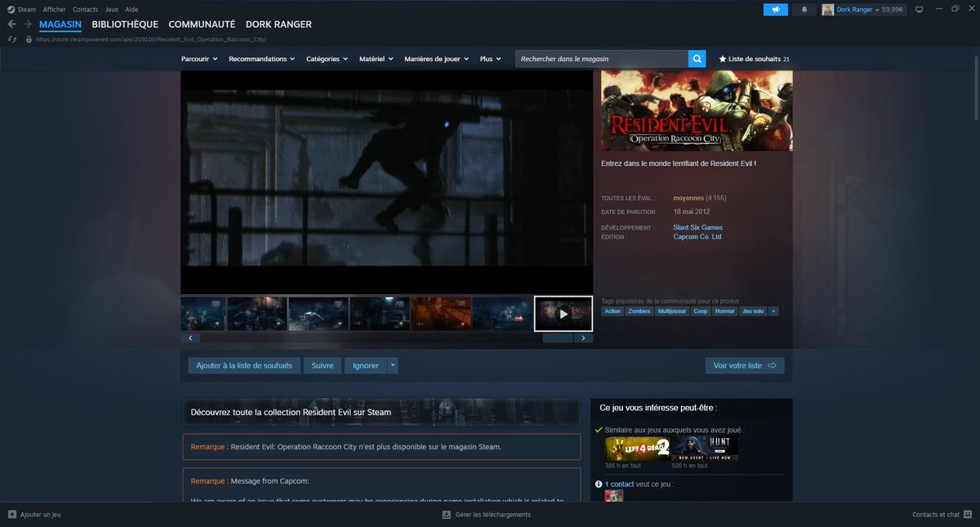This screenshot has width=980, height=527.
Task: Switch to the MAGASIN tab
Action: click(60, 25)
